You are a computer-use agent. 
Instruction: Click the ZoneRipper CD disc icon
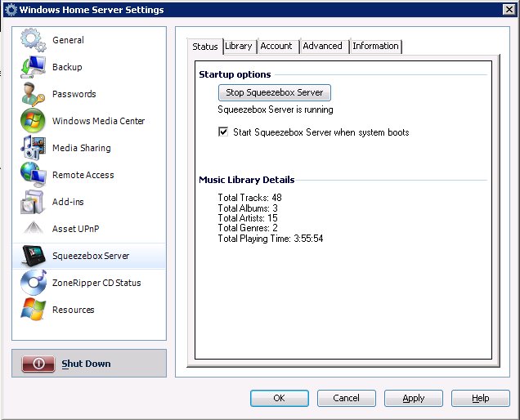point(34,283)
